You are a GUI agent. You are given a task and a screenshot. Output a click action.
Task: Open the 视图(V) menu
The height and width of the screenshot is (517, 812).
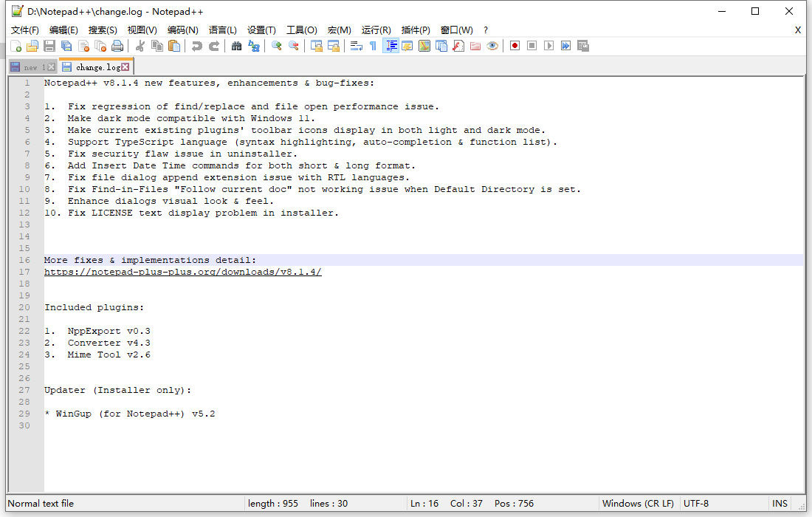click(x=142, y=30)
